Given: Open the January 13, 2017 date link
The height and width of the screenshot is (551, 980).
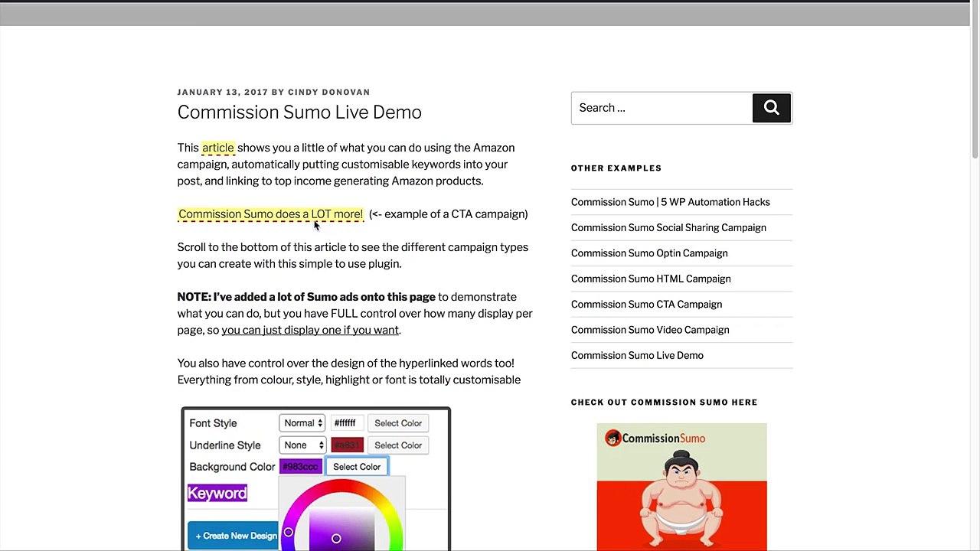Looking at the screenshot, I should click(x=223, y=92).
